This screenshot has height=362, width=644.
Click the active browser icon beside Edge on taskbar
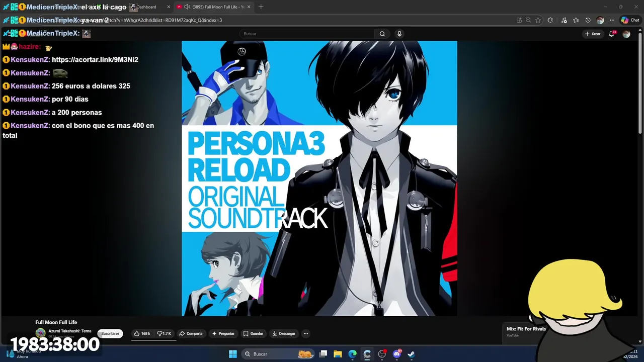[x=367, y=354]
